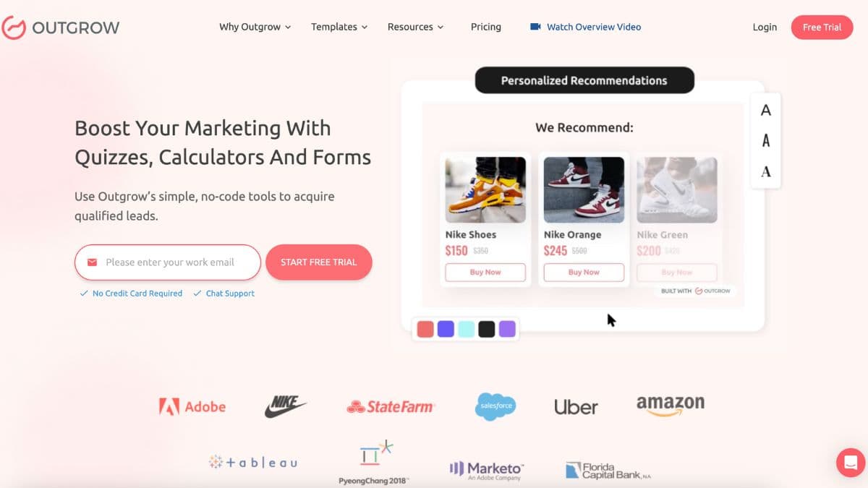Open the Pricing page

point(486,27)
